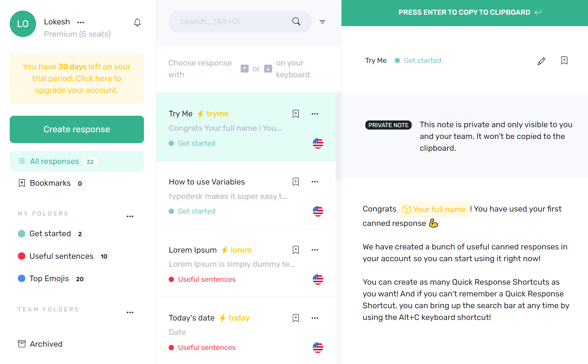Click the filter icon next to search bar

coord(323,22)
